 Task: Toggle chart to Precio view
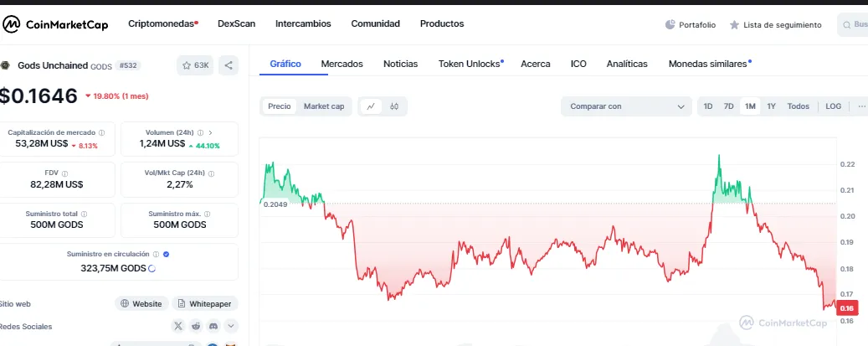[x=280, y=106]
